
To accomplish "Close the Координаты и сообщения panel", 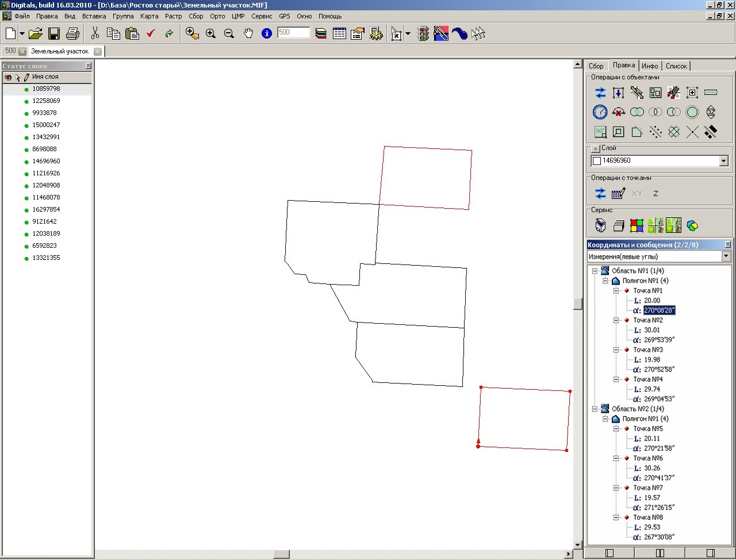I will 727,245.
